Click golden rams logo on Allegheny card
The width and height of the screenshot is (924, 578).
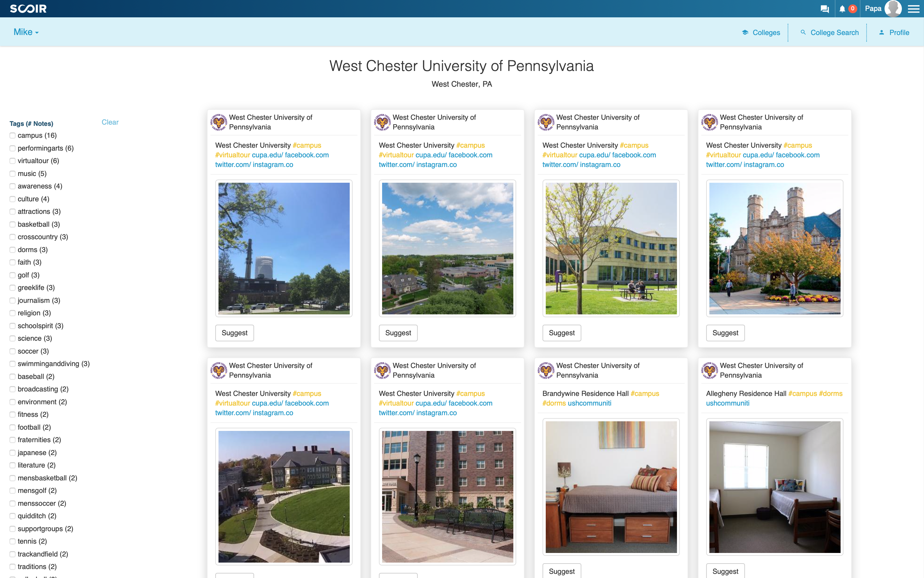pyautogui.click(x=709, y=371)
